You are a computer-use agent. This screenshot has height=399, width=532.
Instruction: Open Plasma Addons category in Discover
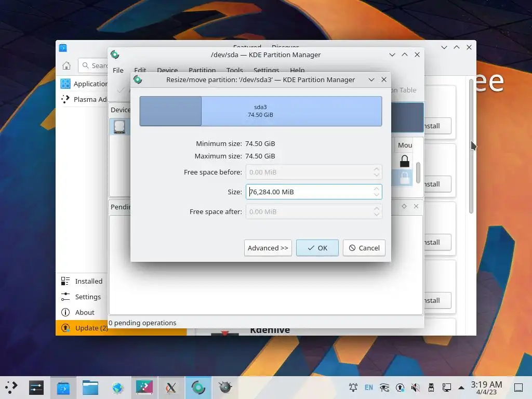pyautogui.click(x=84, y=99)
